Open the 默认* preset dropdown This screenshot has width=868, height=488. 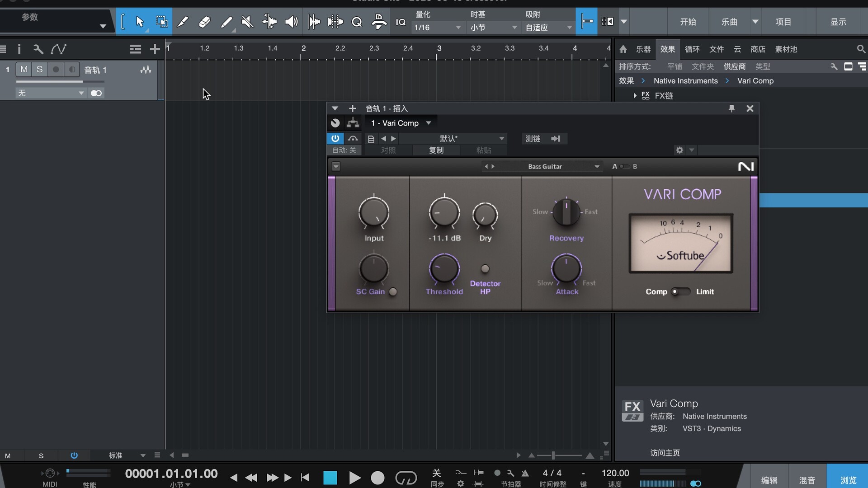452,139
